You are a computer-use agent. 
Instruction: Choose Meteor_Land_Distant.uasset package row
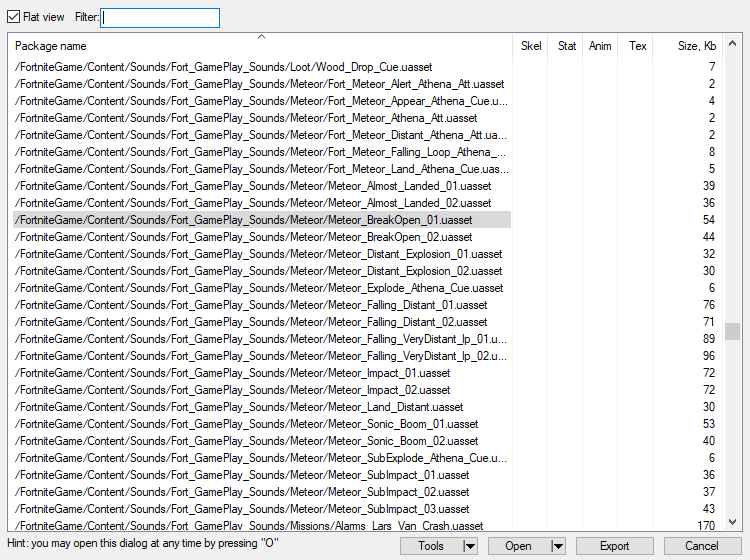coord(239,407)
